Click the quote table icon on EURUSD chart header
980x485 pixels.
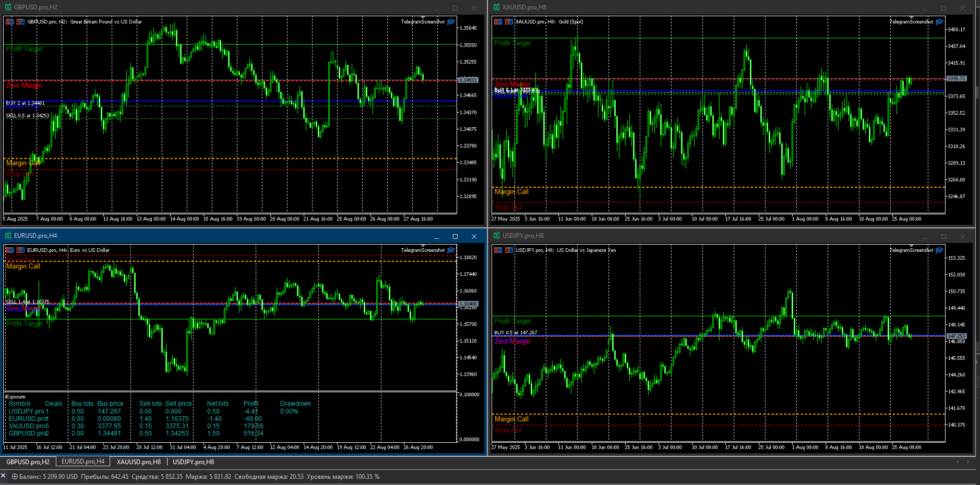point(9,250)
